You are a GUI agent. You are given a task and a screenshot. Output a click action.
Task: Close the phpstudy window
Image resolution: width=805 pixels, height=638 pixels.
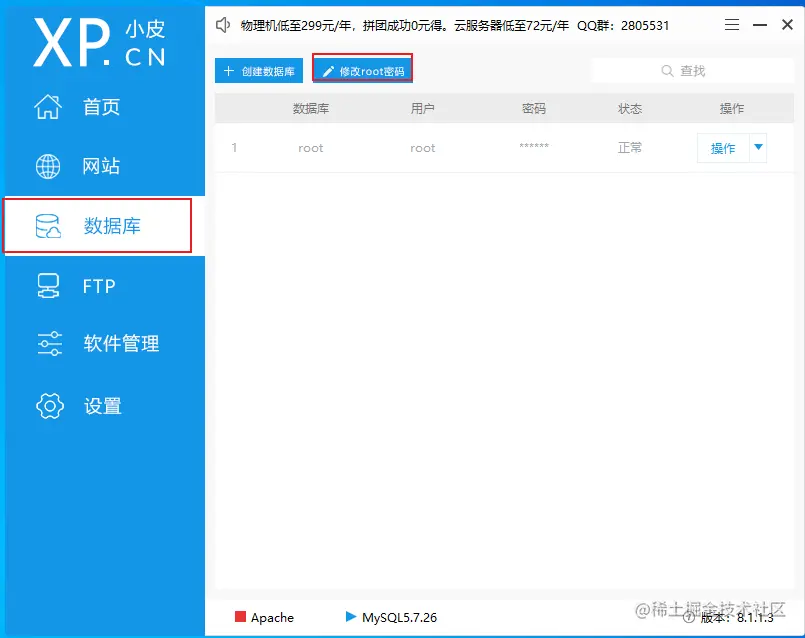tap(788, 25)
